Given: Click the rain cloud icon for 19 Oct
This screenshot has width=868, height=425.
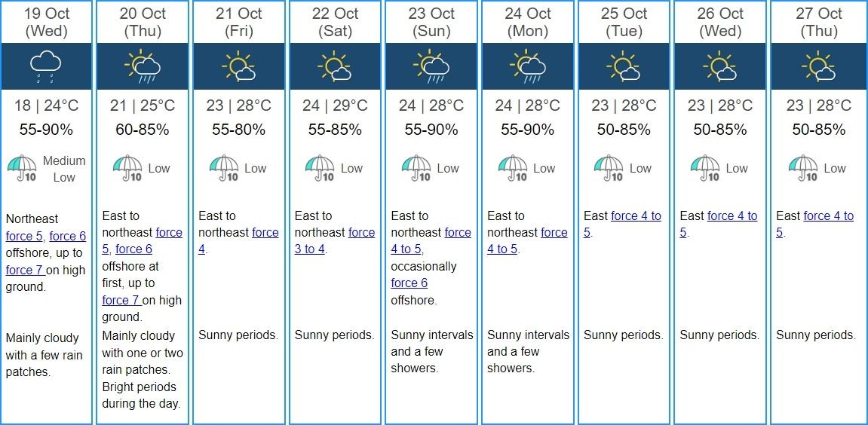Looking at the screenshot, I should [x=46, y=66].
